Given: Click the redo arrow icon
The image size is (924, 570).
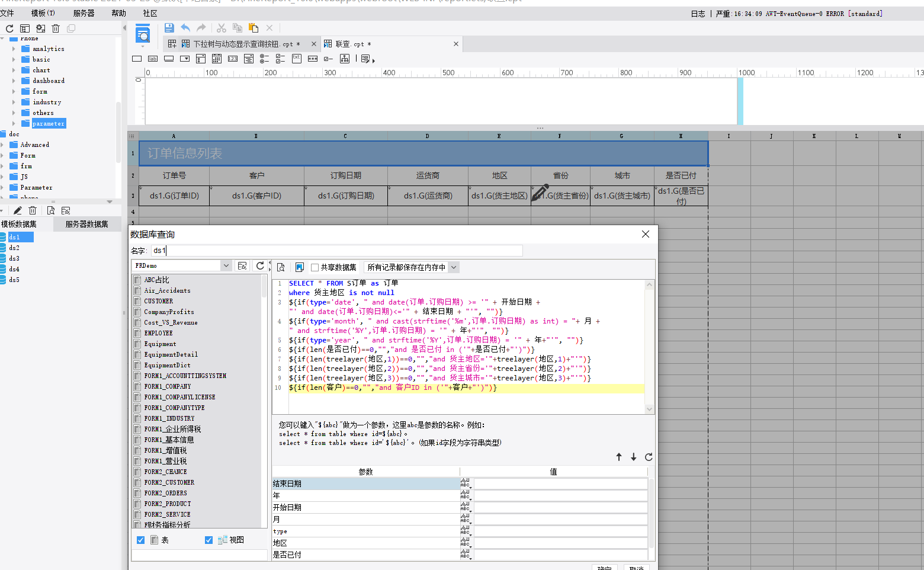Looking at the screenshot, I should pos(201,28).
